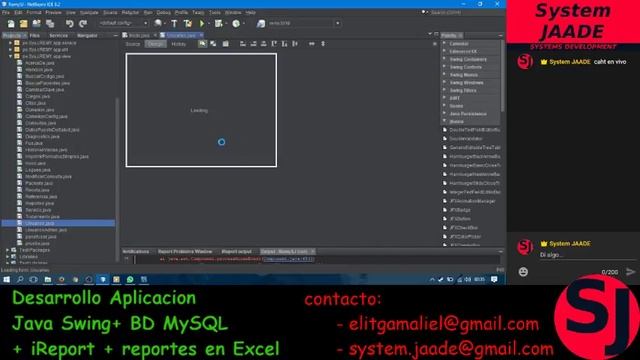
Task: Select UsuariosAdmin.java in the project tree
Action: click(x=46, y=230)
